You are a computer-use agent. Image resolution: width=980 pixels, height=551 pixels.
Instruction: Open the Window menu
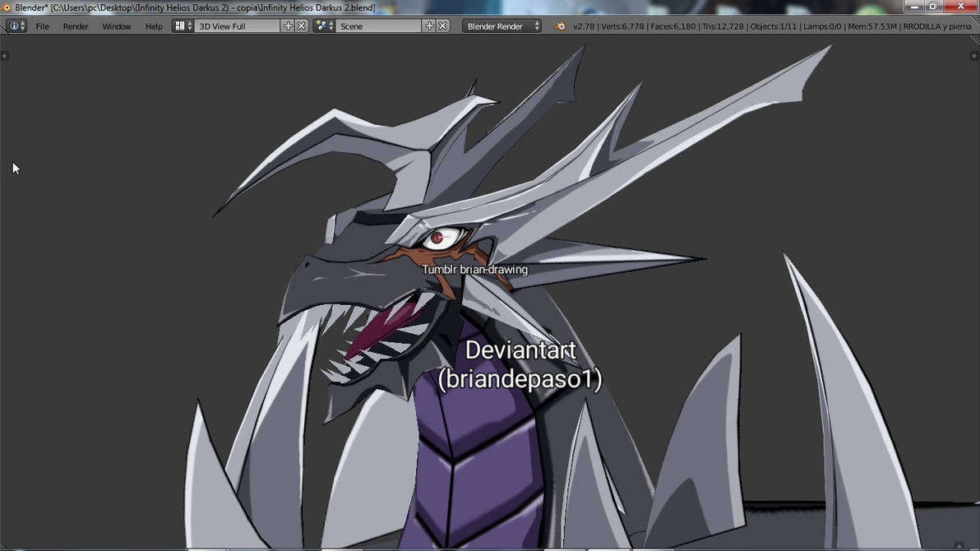(116, 25)
